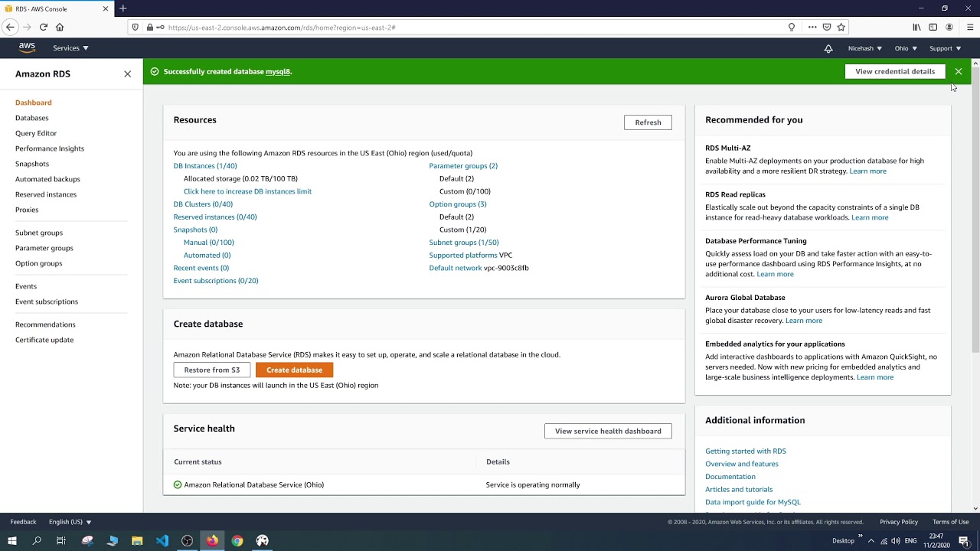The height and width of the screenshot is (551, 980).
Task: Expand the Support dropdown
Action: 945,48
